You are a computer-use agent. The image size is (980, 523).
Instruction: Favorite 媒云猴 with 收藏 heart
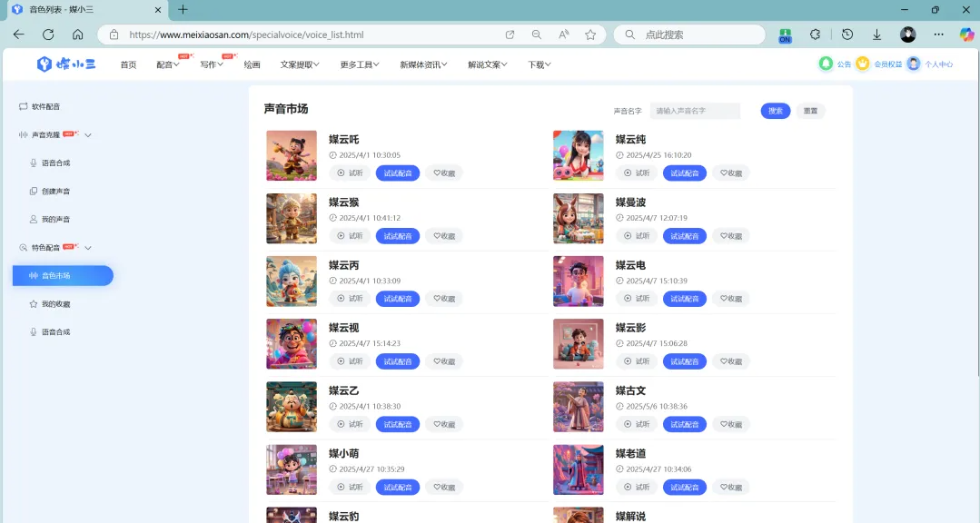tap(444, 236)
